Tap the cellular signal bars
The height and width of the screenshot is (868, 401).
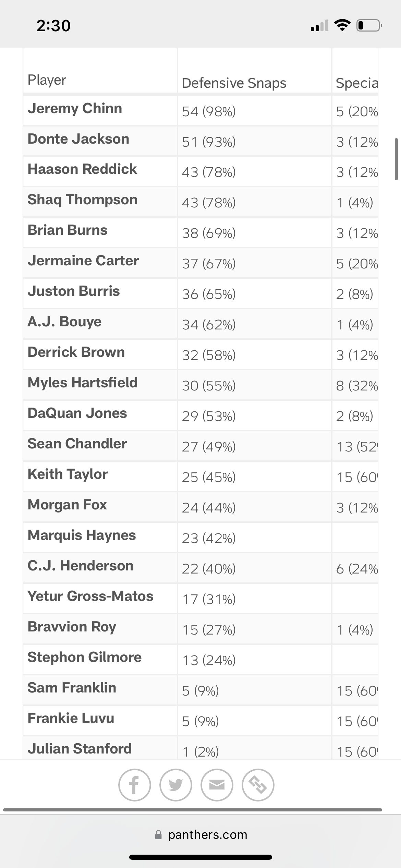tap(319, 25)
